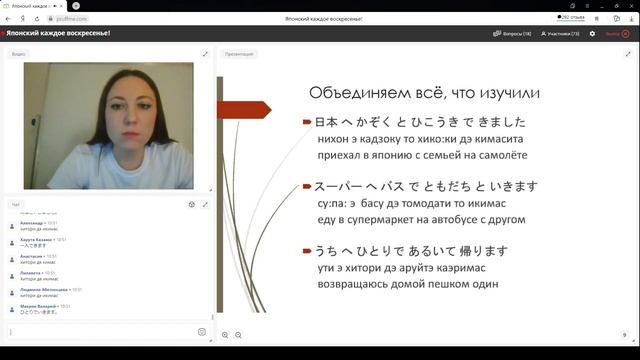Click the line 'ути э хитори дэ аруйтэ каэримас'
The image size is (640, 360).
402,268
